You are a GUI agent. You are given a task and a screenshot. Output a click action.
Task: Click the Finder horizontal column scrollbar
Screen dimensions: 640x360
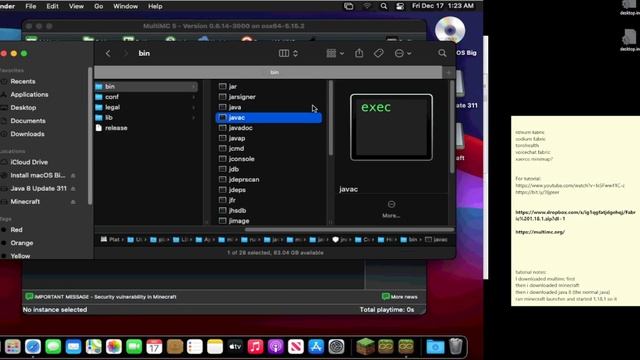point(349,229)
